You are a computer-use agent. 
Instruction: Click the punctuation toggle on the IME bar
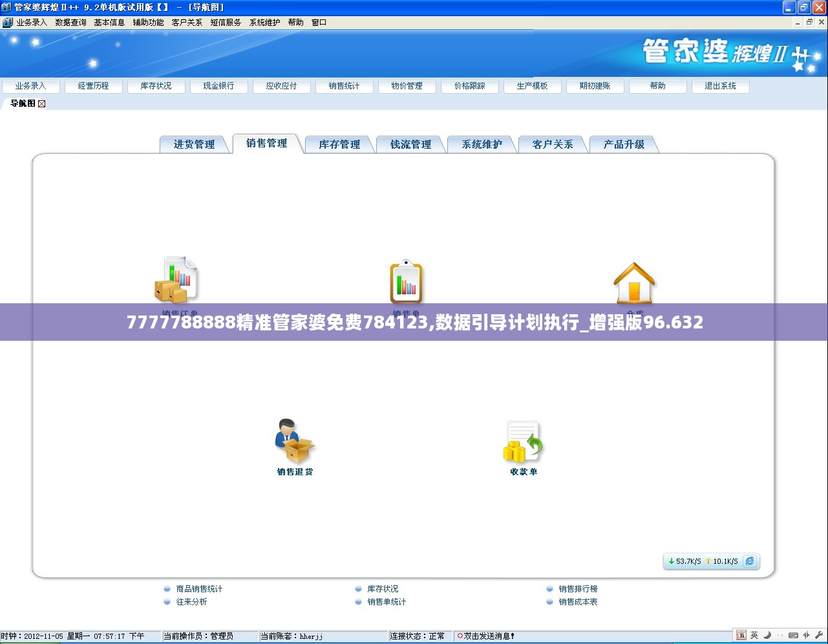[x=780, y=636]
